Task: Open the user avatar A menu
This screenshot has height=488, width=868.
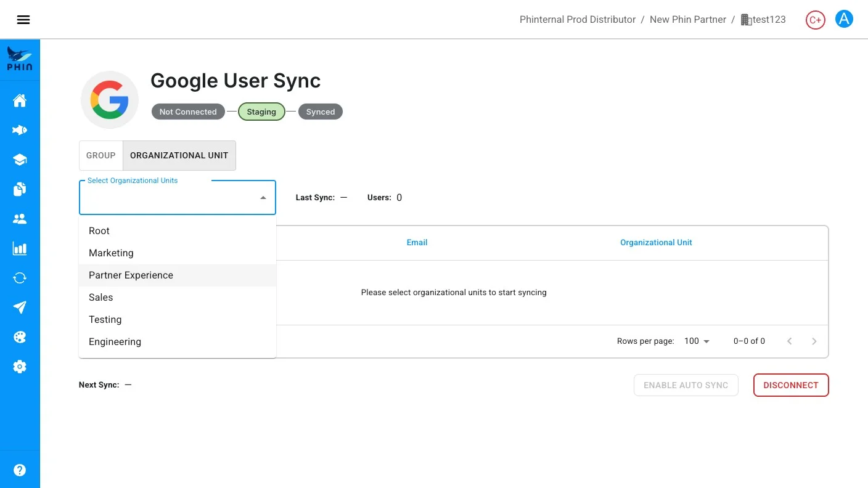Action: (x=844, y=19)
